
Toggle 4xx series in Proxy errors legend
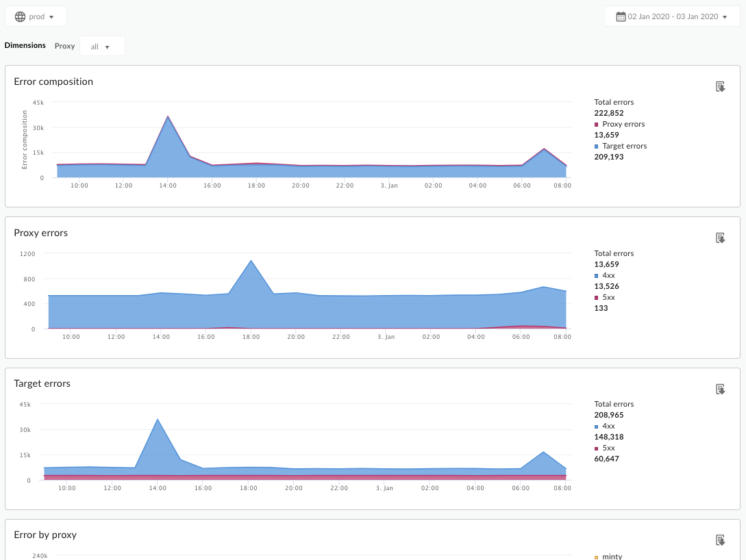(x=608, y=275)
